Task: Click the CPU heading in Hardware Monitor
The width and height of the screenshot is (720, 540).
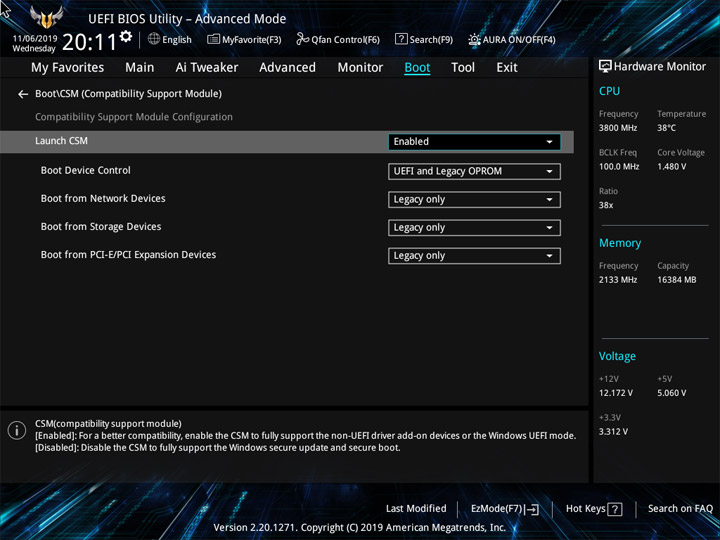Action: pos(609,91)
